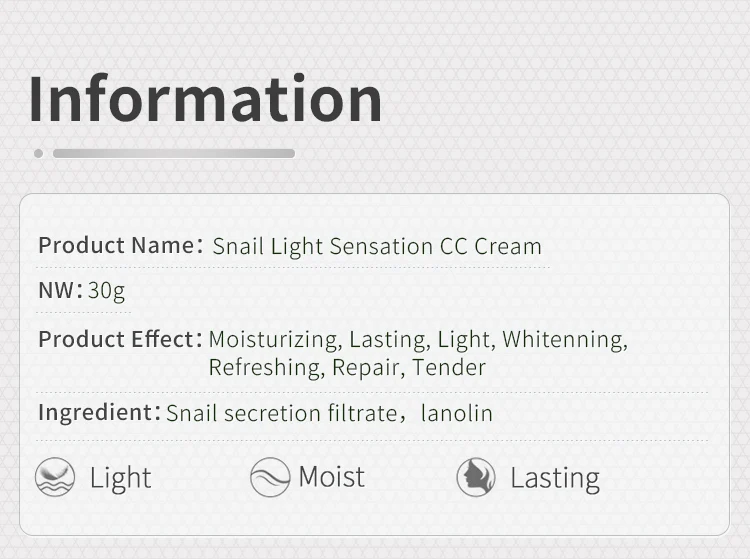750x559 pixels.
Task: Click the Ingredient label
Action: pos(99,413)
